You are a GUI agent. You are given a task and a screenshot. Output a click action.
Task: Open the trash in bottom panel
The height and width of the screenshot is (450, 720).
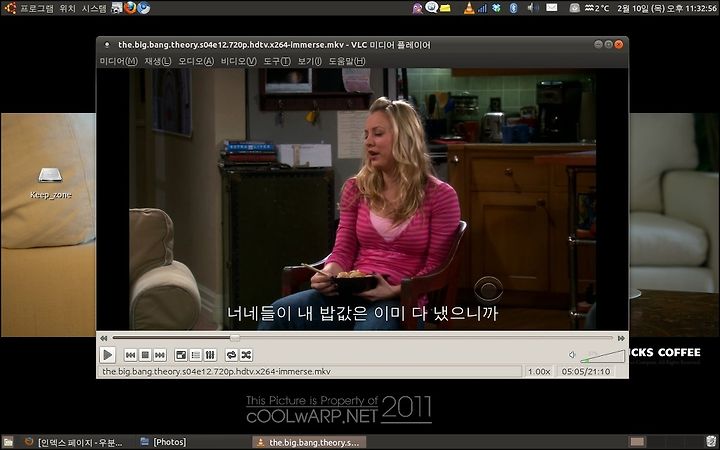pos(711,442)
